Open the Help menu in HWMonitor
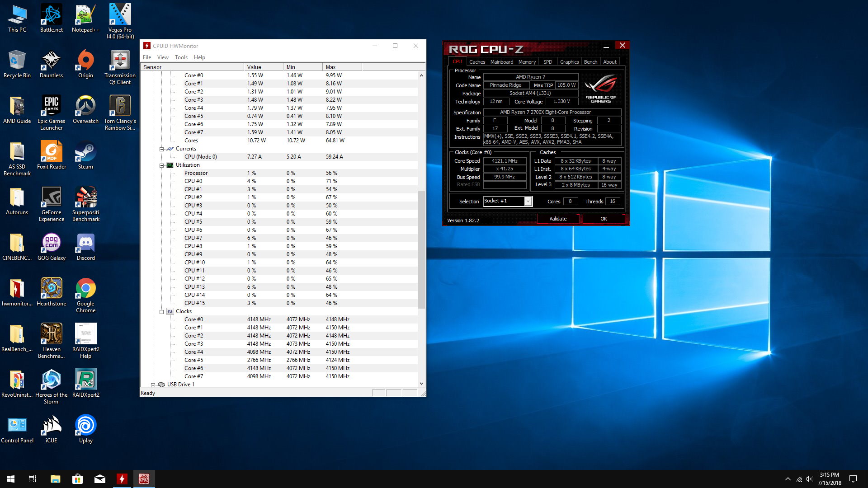Image resolution: width=868 pixels, height=488 pixels. pos(199,57)
